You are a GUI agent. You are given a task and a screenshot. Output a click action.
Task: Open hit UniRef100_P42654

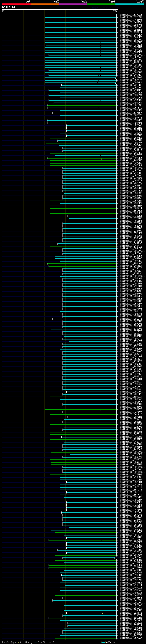coord(131,20)
